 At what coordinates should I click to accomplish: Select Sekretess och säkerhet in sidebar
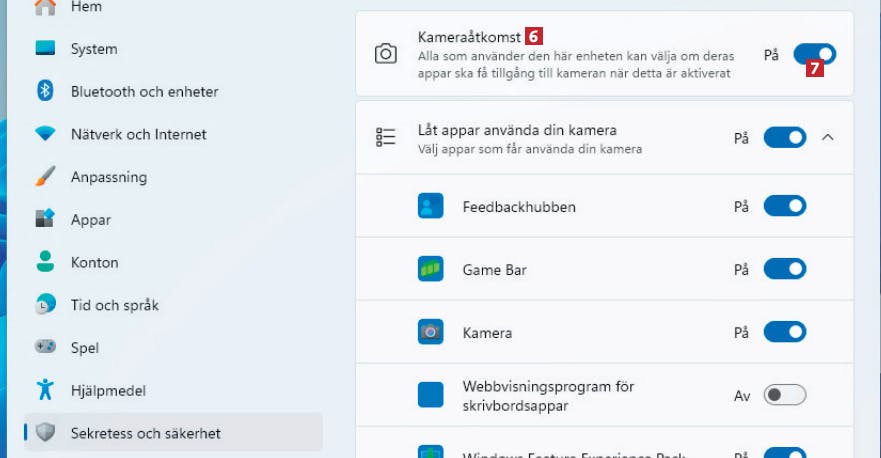tap(173, 433)
